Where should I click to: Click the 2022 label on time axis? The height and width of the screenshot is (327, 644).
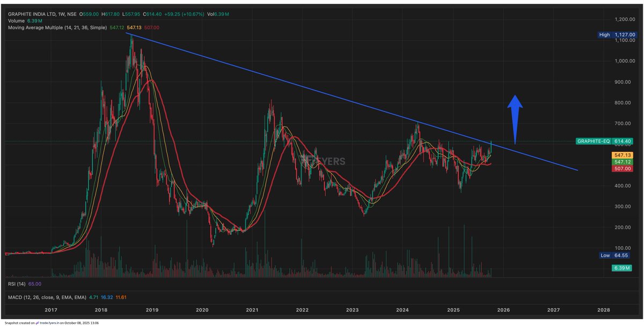tap(302, 310)
